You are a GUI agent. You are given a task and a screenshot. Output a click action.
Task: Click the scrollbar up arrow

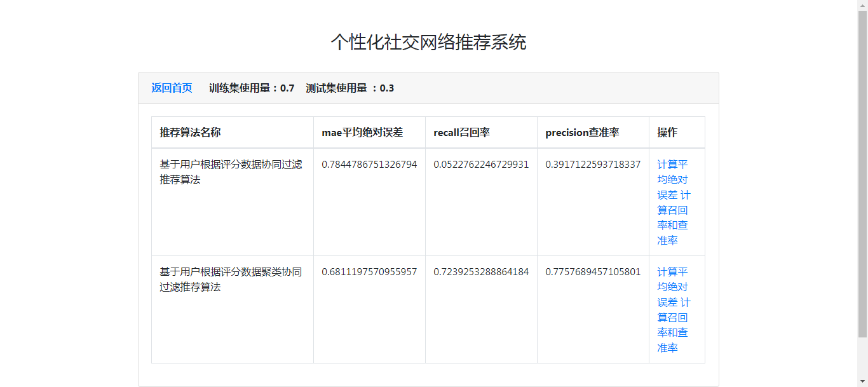click(x=862, y=5)
